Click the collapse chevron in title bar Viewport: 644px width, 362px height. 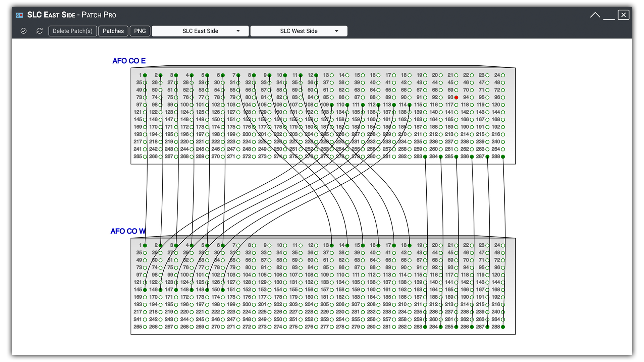[x=595, y=15]
